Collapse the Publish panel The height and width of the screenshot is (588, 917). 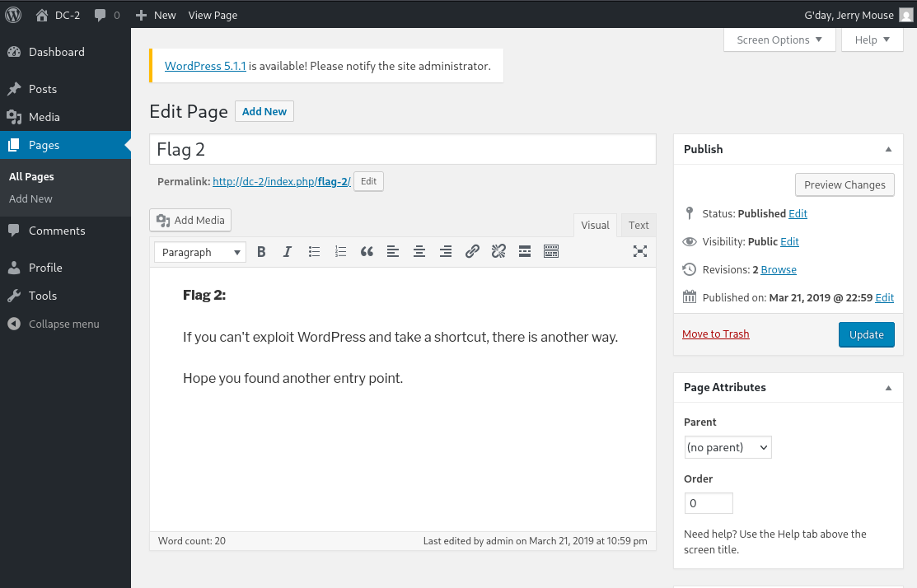[888, 149]
